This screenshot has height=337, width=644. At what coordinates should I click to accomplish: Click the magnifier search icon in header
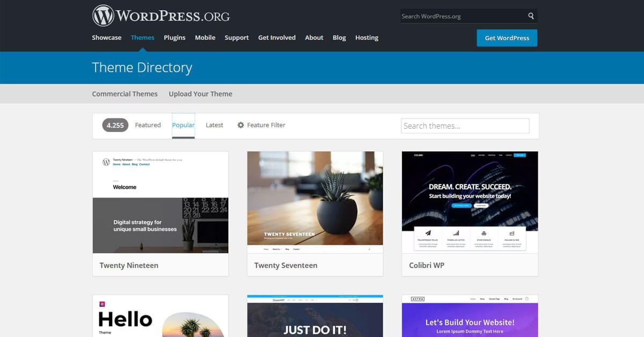pos(531,16)
